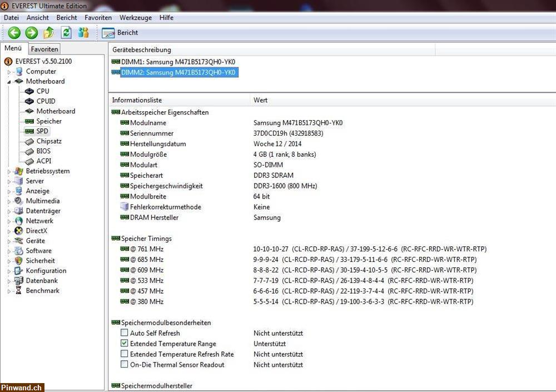Open the users toolbar icon
Screen dimensions: 556x392
[x=83, y=32]
